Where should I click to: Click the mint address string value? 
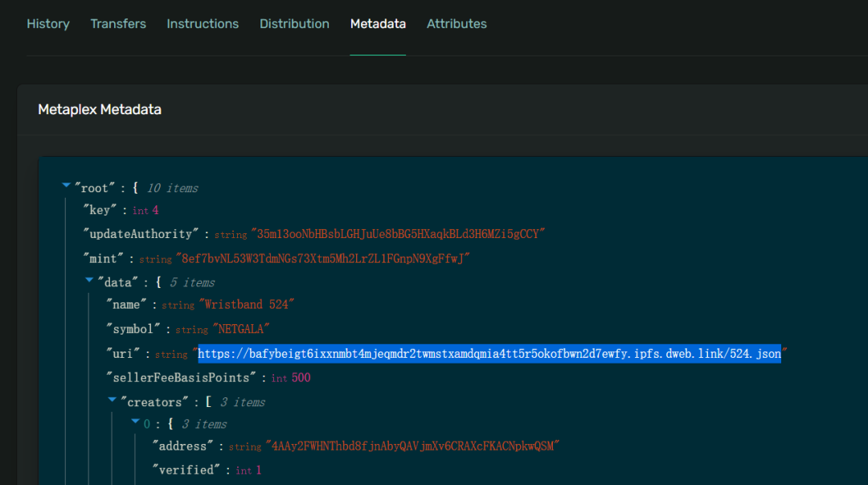point(322,259)
